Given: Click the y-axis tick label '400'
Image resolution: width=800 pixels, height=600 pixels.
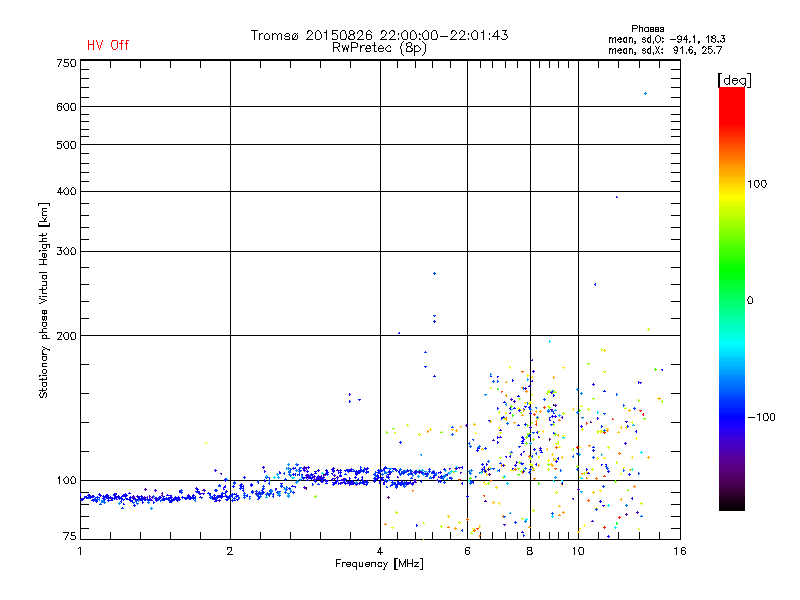Looking at the screenshot, I should pyautogui.click(x=66, y=191).
